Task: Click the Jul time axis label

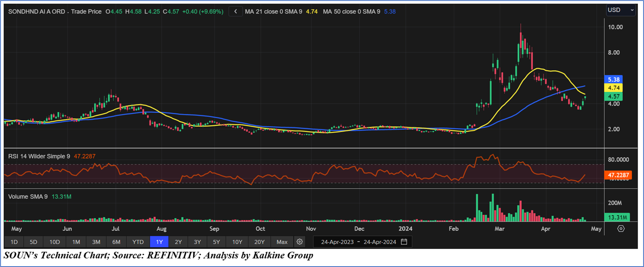Action: pos(115,229)
